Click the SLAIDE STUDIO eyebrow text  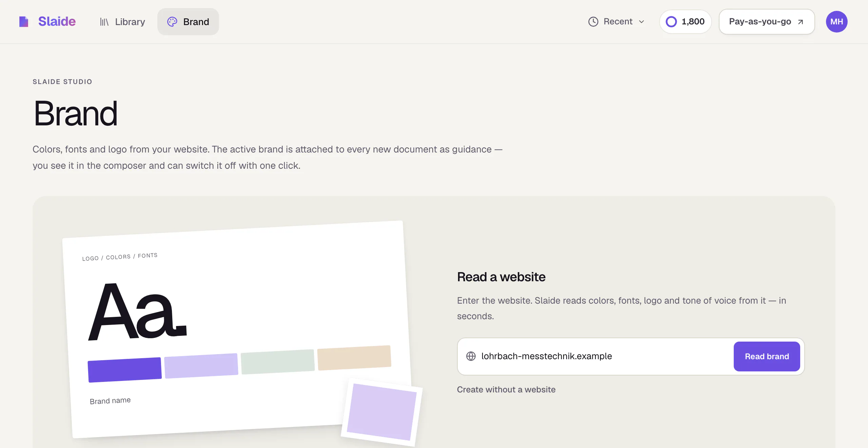(x=62, y=82)
